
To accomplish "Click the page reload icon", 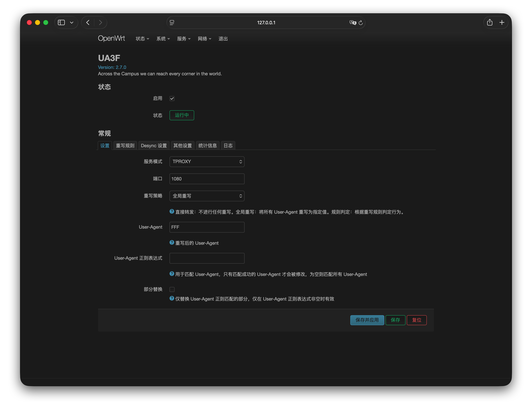I will 361,23.
